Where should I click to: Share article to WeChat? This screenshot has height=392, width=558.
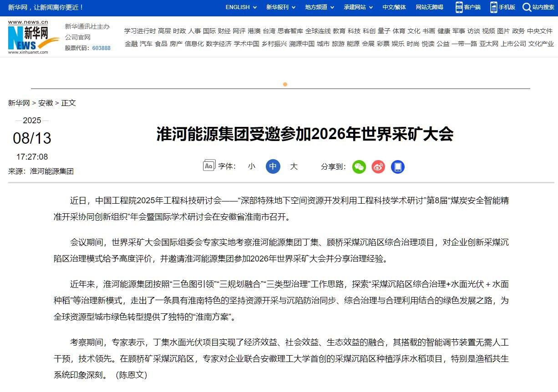tap(359, 167)
